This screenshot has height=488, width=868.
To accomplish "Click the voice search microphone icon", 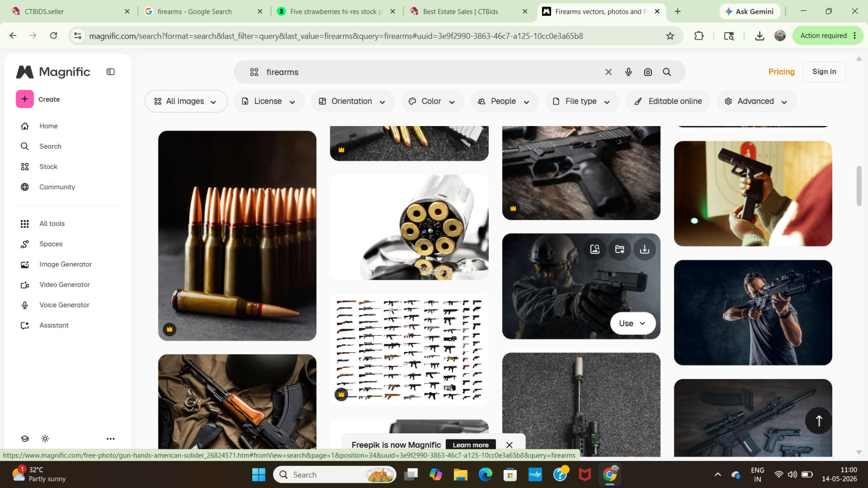I will tap(628, 72).
